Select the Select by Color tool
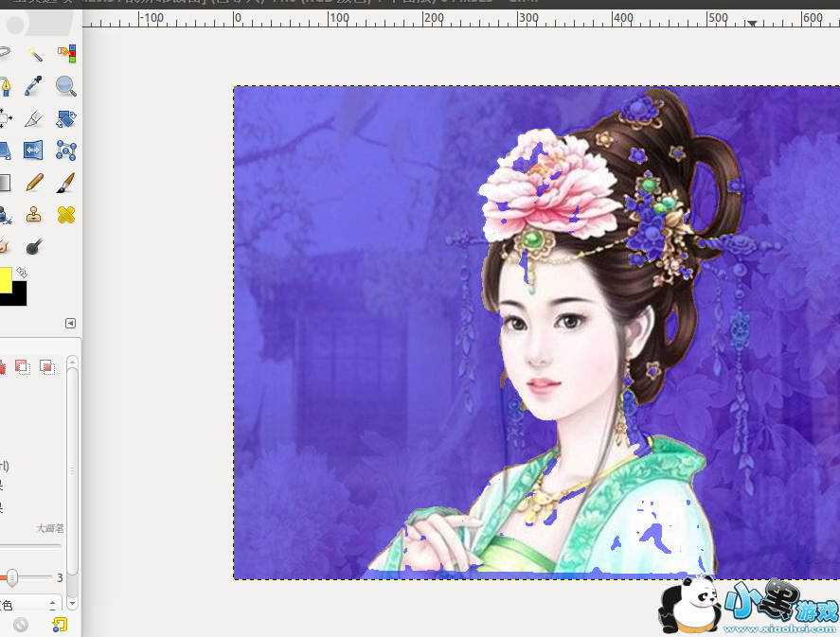Image resolution: width=840 pixels, height=637 pixels. (x=66, y=54)
